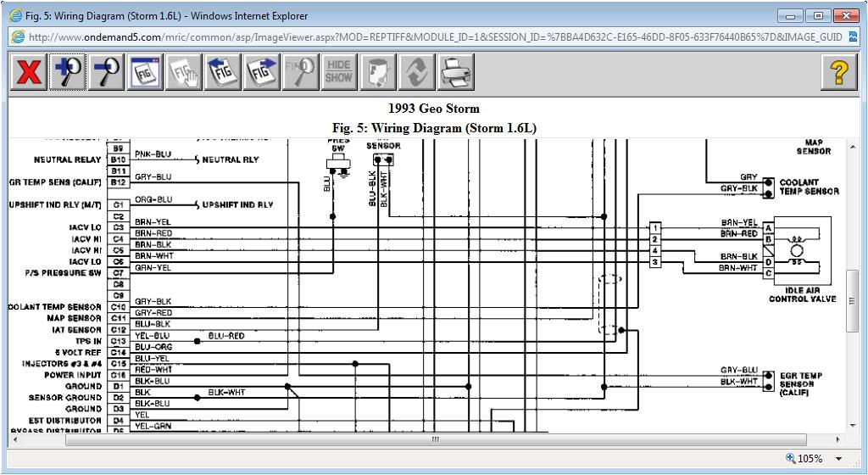Click the scroll left arrow
Image resolution: width=868 pixels, height=475 pixels.
(x=15, y=439)
